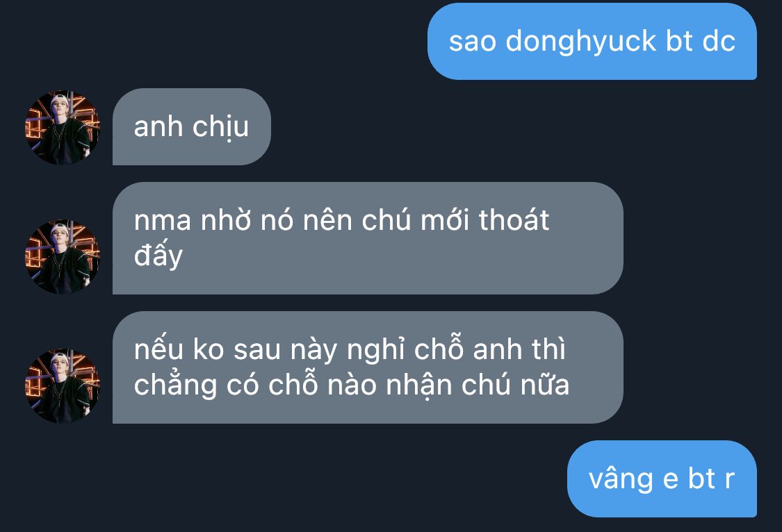
Task: Select the "vâng e bt r" message bubble
Action: pos(662,479)
